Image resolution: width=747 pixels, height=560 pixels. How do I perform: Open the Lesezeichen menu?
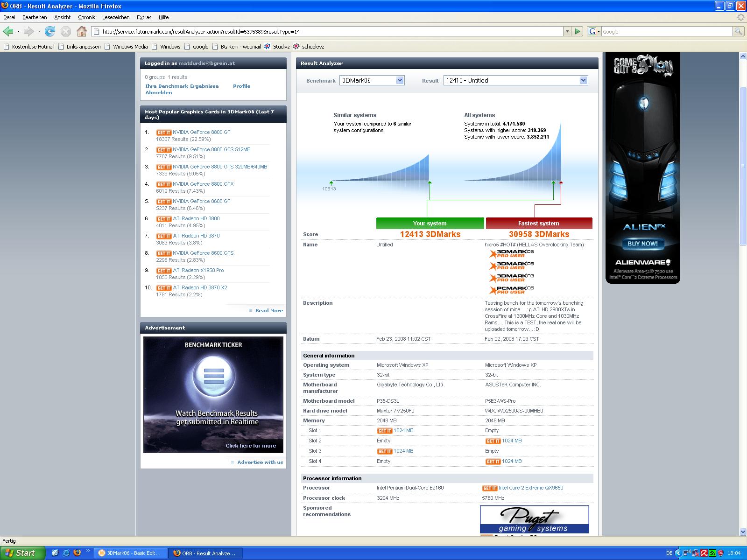click(x=116, y=17)
